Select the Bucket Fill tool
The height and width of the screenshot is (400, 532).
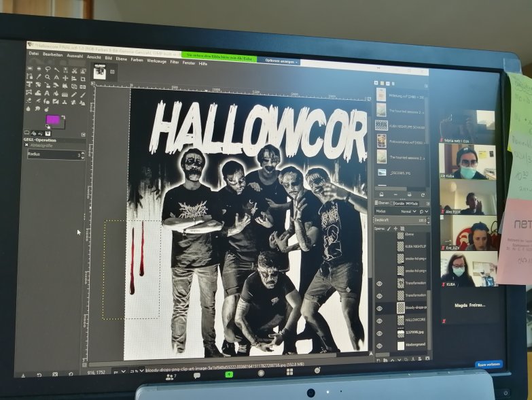(56, 94)
